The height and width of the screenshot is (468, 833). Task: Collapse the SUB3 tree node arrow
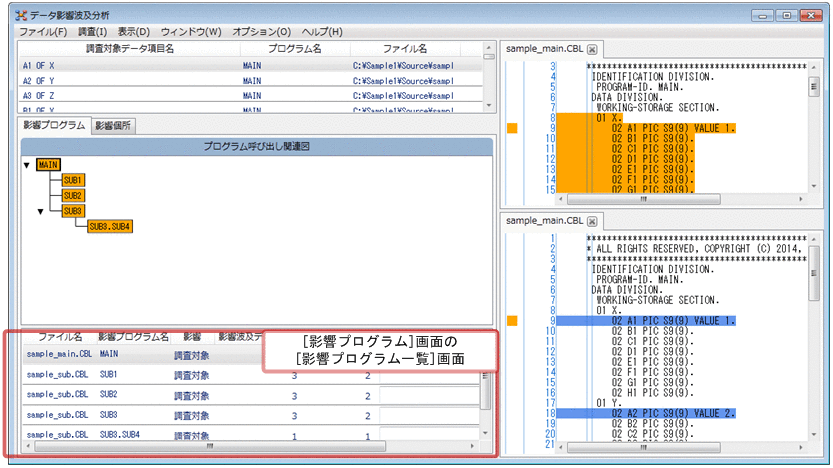tap(40, 211)
